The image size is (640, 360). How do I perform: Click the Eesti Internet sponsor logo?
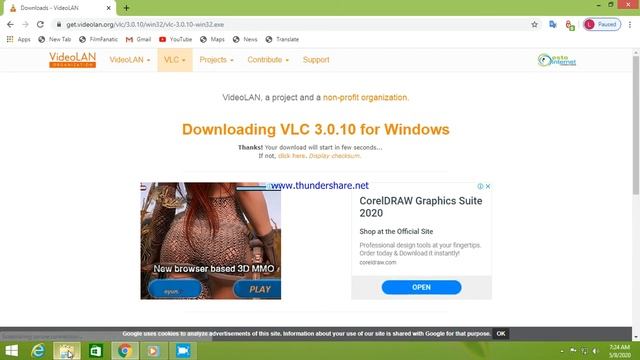point(557,60)
